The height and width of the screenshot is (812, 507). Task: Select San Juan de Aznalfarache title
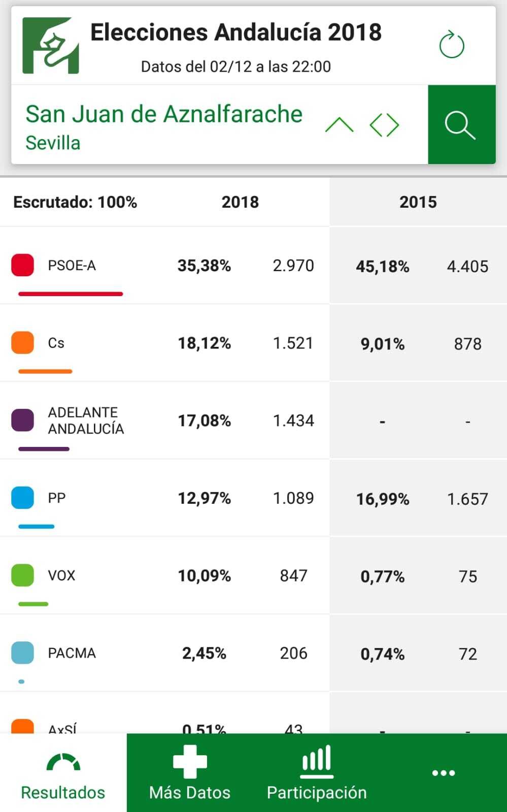tap(164, 114)
